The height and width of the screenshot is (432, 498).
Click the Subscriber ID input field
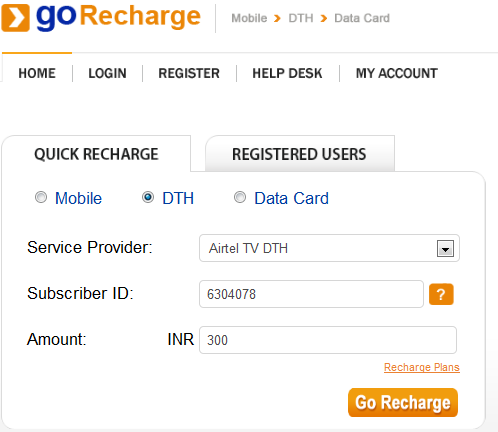coord(311,294)
